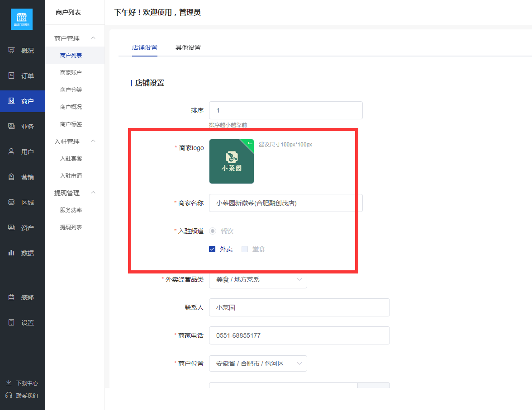Screen dimensions: 532x410
Task: Click 下载中心 download icon
Action: tap(9, 382)
